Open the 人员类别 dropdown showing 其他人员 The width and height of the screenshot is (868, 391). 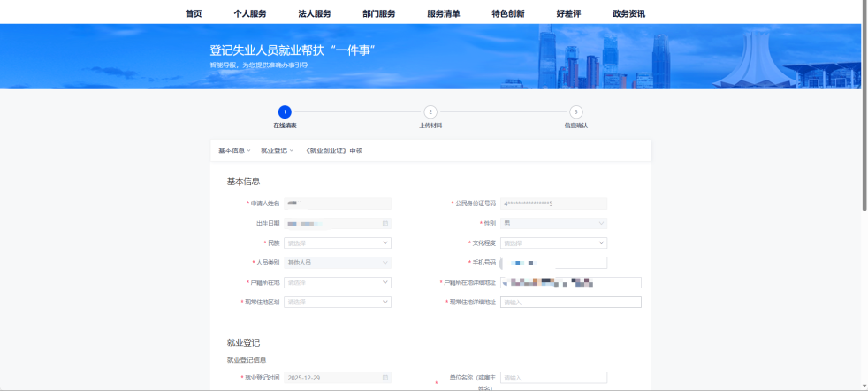coord(338,263)
